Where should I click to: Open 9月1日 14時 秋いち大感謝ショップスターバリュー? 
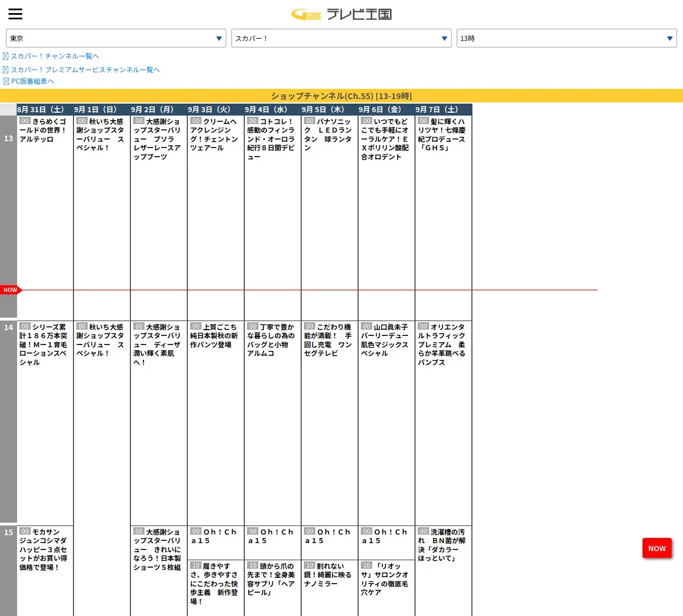(102, 468)
